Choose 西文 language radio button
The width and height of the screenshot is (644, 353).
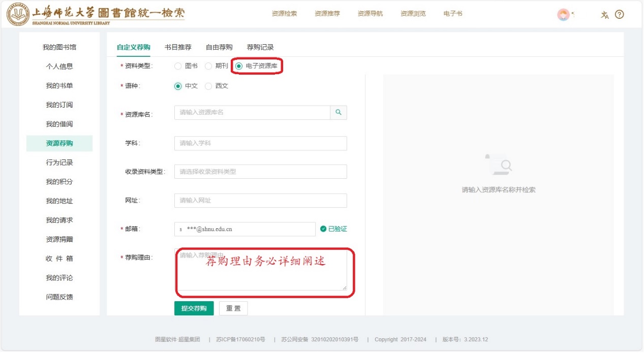click(x=208, y=86)
